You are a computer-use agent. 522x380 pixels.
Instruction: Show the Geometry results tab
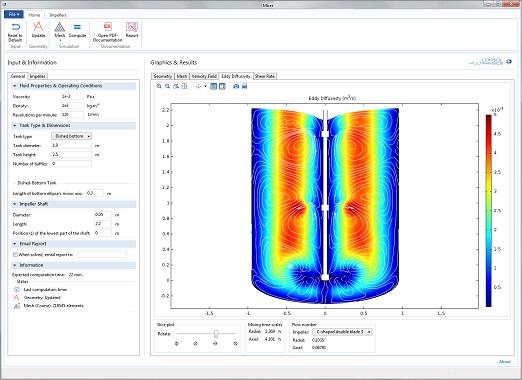(x=163, y=76)
